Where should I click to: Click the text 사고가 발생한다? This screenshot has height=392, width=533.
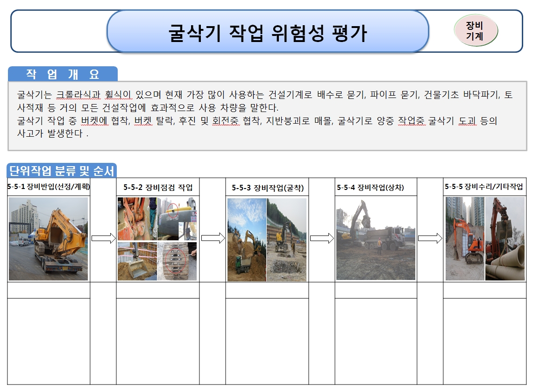(53, 133)
